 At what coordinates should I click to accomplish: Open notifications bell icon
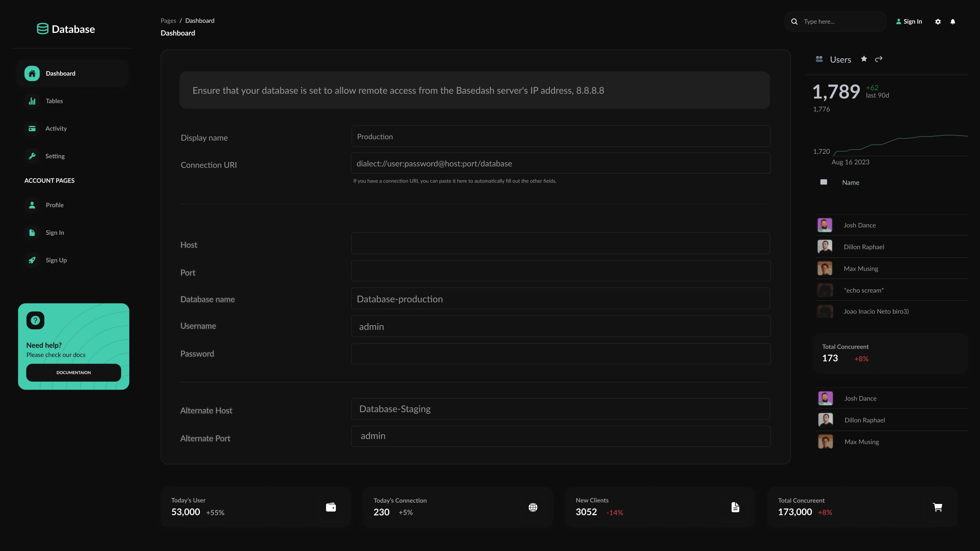[x=953, y=22]
